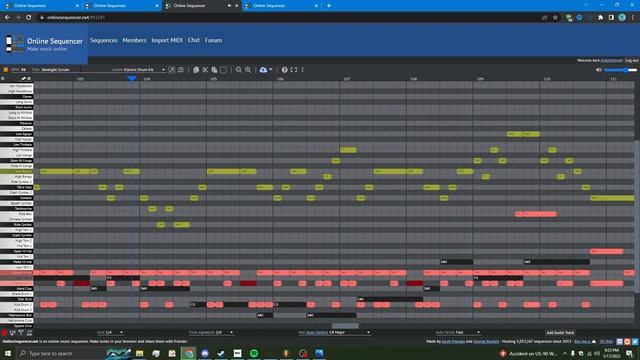This screenshot has height=360, width=640.
Task: Adjust the master volume slider
Action: click(620, 70)
